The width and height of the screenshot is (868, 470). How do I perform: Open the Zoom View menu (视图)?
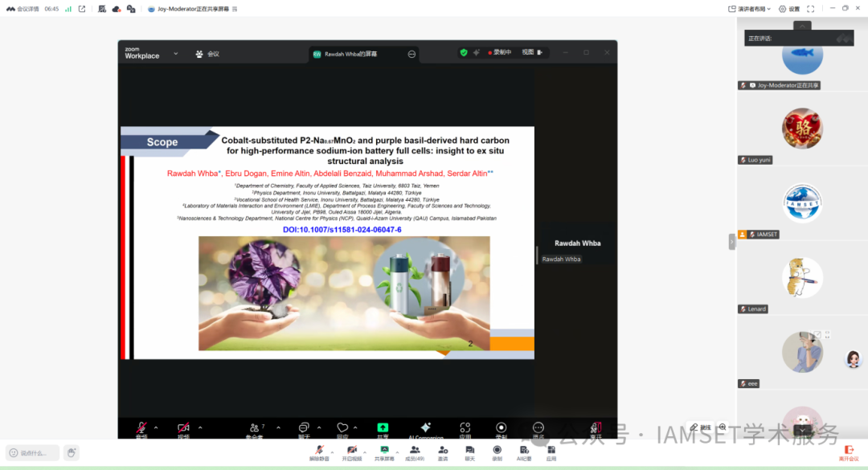(x=531, y=52)
